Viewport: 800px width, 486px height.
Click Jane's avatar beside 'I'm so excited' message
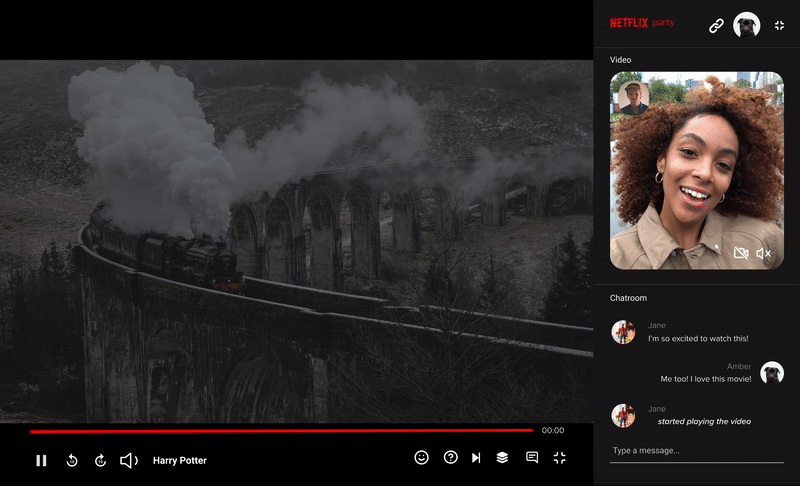tap(623, 332)
